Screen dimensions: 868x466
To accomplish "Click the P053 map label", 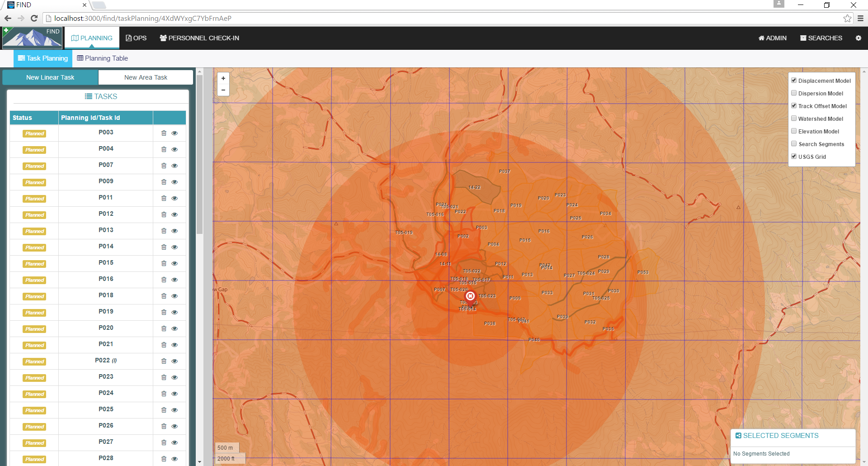I will click(x=643, y=272).
